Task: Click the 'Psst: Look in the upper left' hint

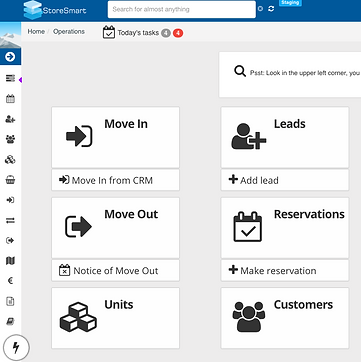Action: point(305,73)
